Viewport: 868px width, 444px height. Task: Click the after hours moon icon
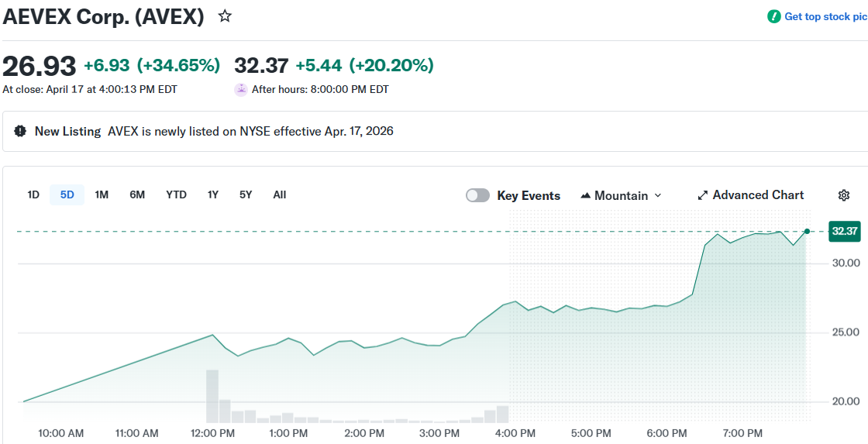(241, 89)
